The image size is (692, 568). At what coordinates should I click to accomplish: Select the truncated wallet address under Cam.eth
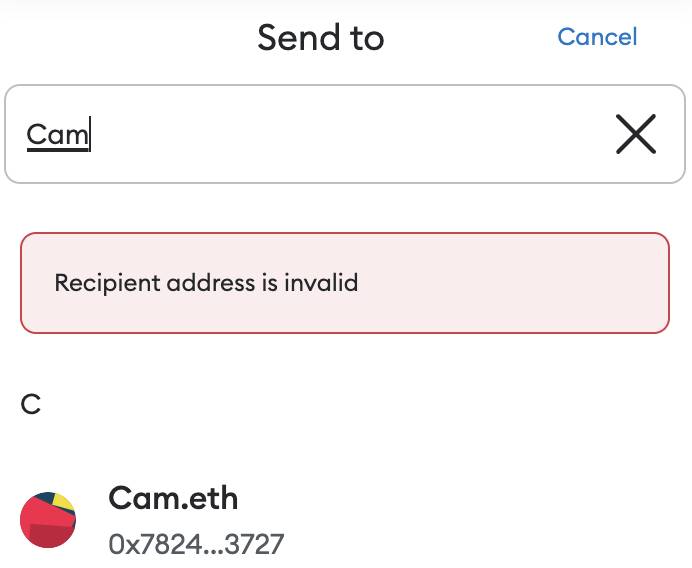pyautogui.click(x=196, y=544)
